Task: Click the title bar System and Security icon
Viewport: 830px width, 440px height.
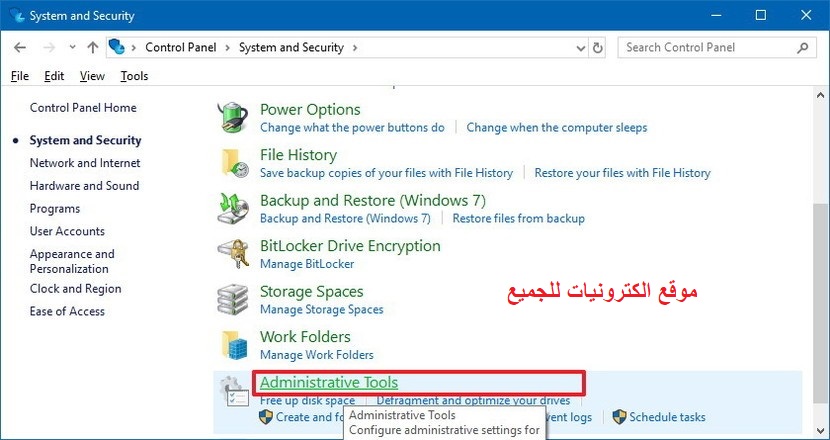Action: (17, 15)
